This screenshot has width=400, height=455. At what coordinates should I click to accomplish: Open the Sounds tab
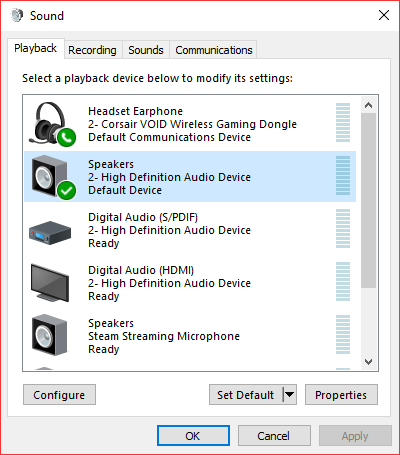(x=146, y=50)
